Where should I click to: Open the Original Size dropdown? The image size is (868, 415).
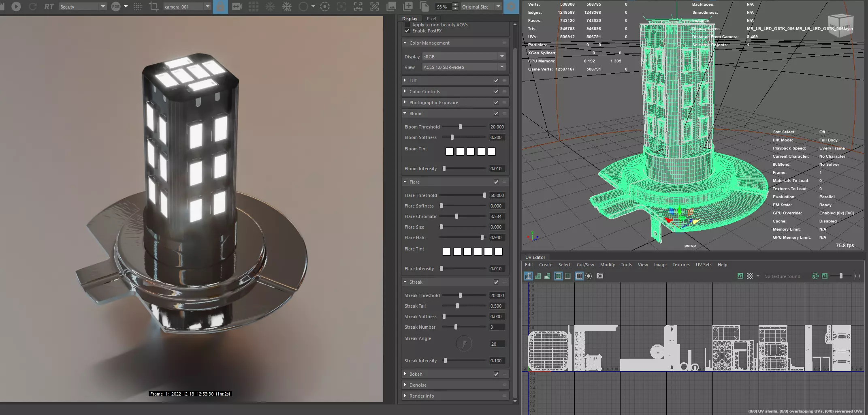pos(481,7)
